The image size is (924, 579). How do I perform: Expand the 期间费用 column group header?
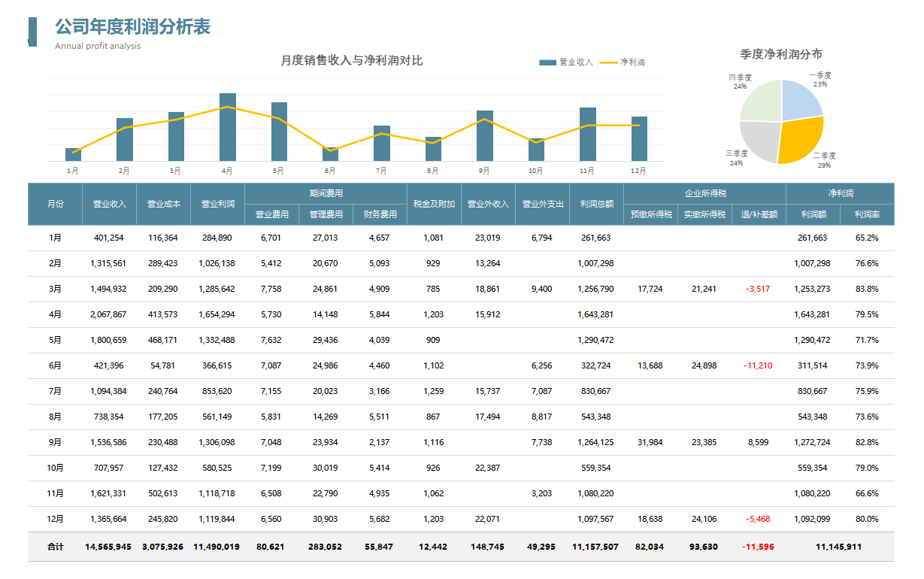325,192
